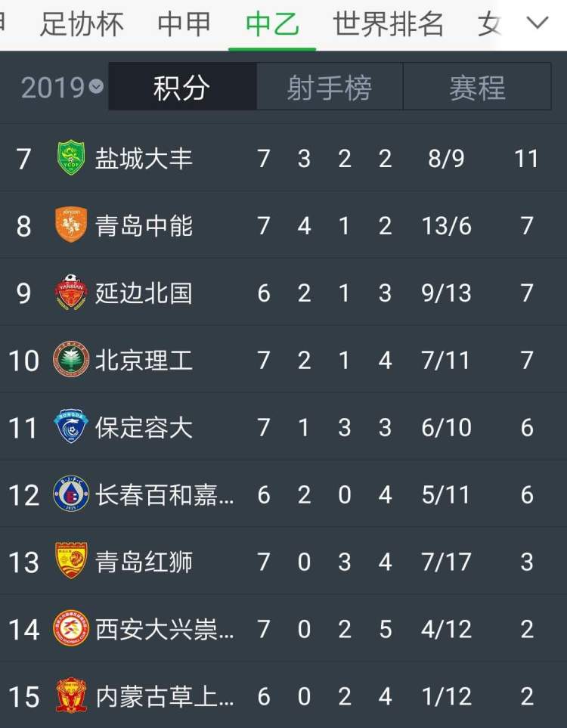Image resolution: width=567 pixels, height=728 pixels.
Task: Tap the 盐城大丰 team crest icon
Action: [71, 158]
